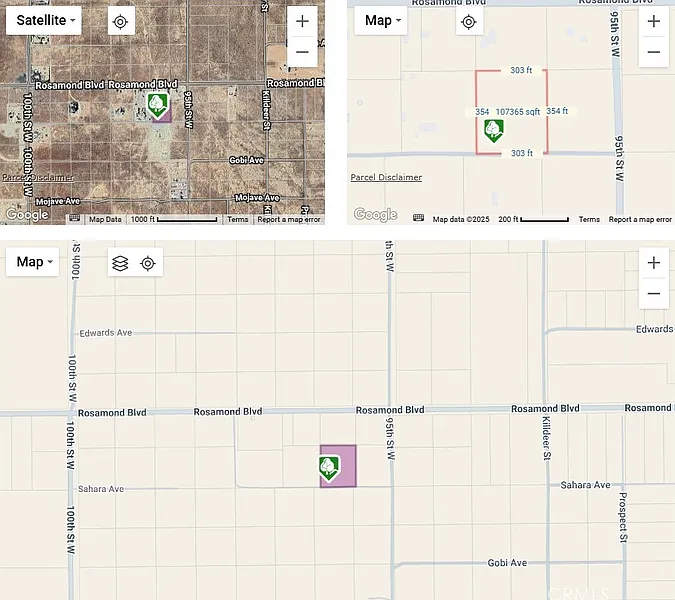Open Google logo link on satellite map
The height and width of the screenshot is (600, 675).
click(x=27, y=214)
